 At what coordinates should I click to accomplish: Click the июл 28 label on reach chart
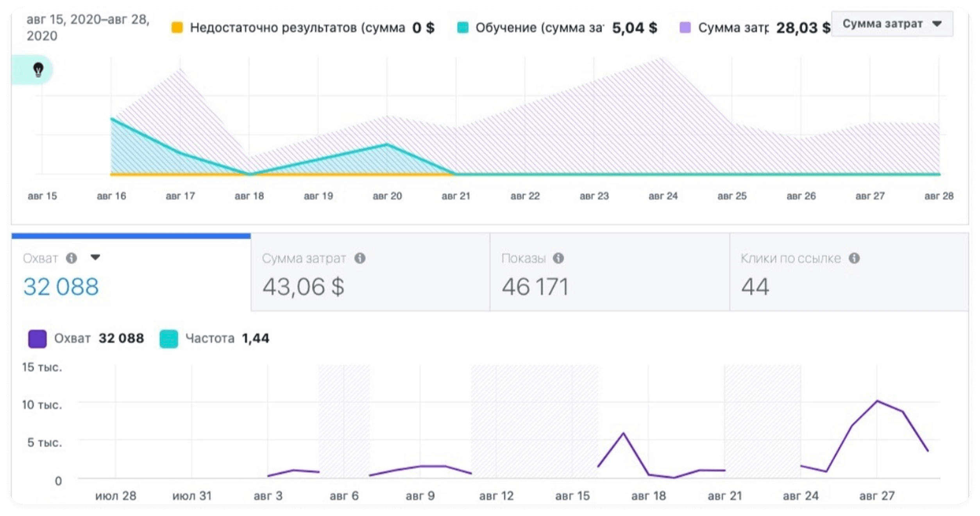116,496
